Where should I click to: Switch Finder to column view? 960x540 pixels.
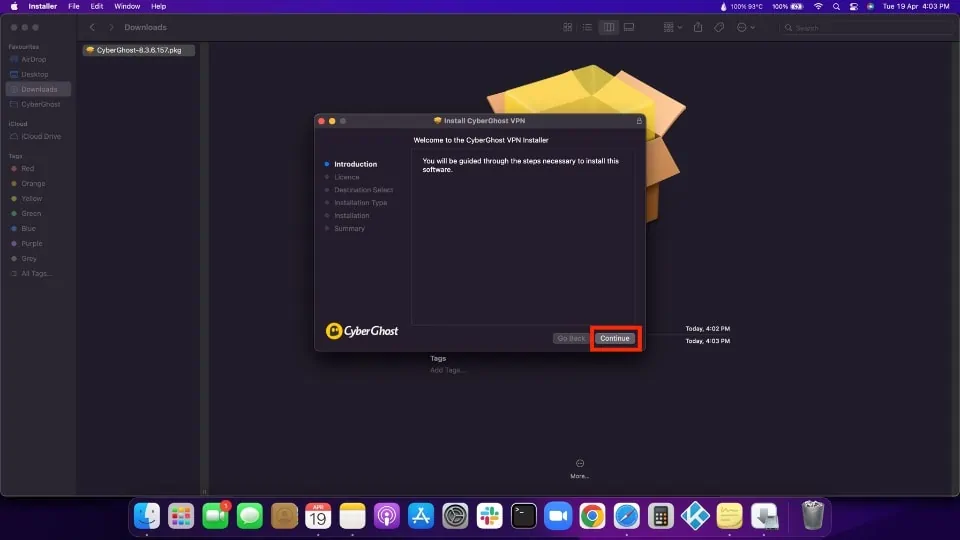(609, 28)
